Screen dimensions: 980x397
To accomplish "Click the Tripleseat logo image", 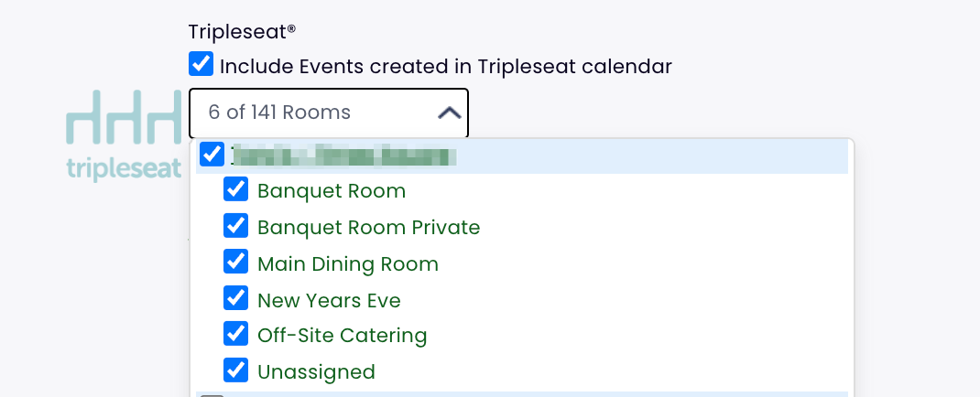I will [124, 135].
